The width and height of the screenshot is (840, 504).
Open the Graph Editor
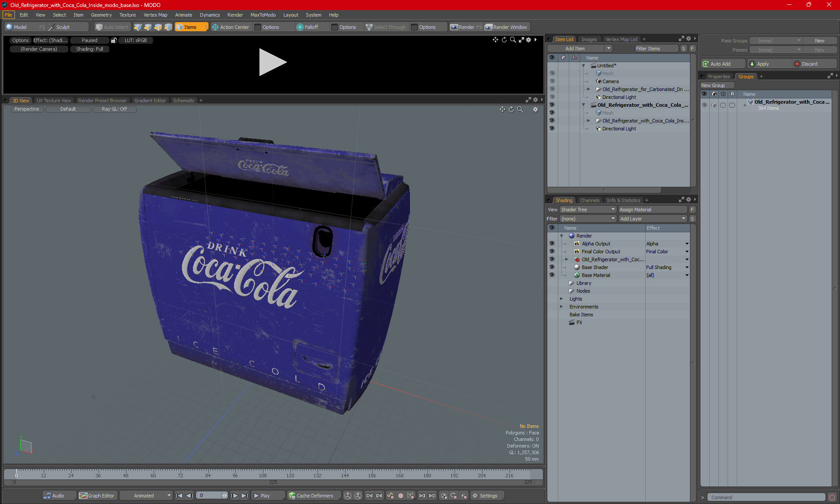97,496
